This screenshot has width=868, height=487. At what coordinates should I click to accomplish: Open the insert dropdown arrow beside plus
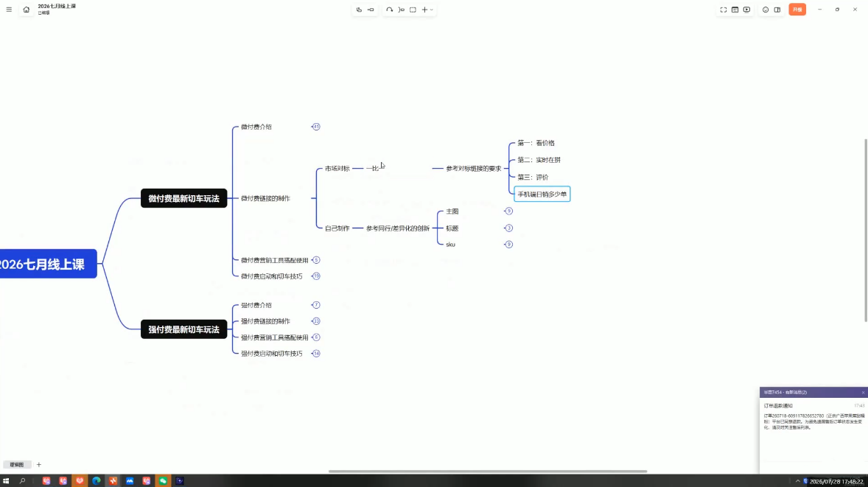pos(432,10)
